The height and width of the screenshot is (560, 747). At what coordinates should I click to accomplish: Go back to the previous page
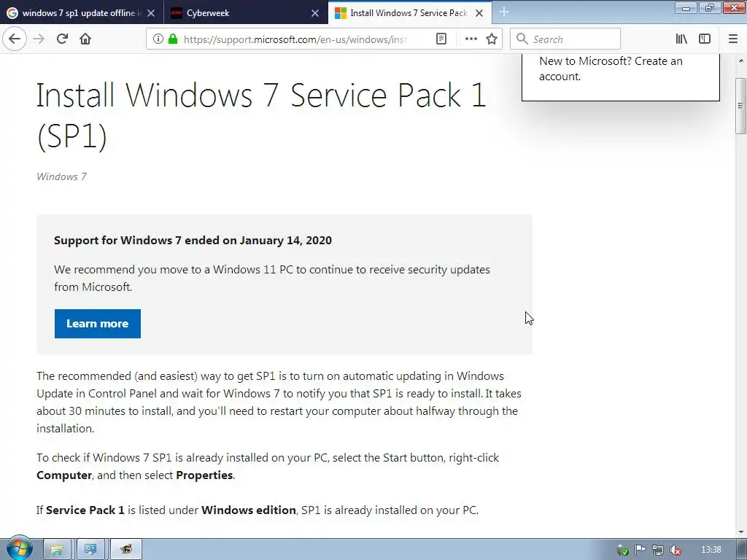tap(15, 39)
